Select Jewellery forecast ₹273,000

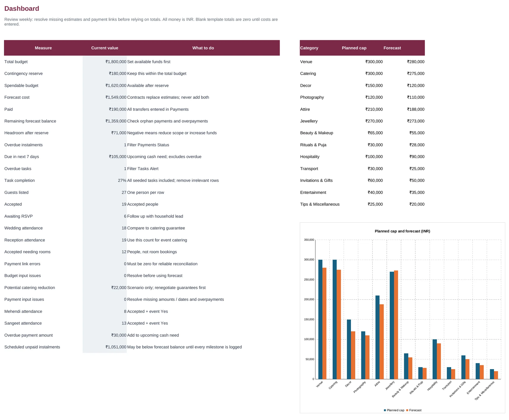point(416,121)
